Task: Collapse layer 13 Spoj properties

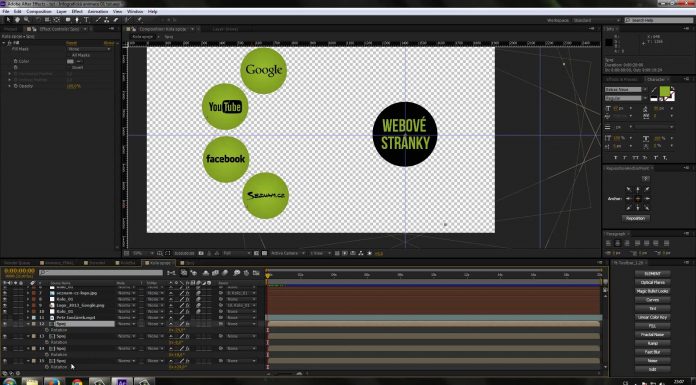Action: pos(29,336)
